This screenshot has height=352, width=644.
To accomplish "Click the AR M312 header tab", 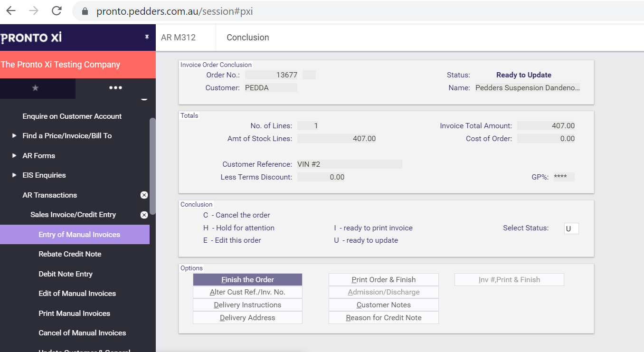I will (179, 38).
